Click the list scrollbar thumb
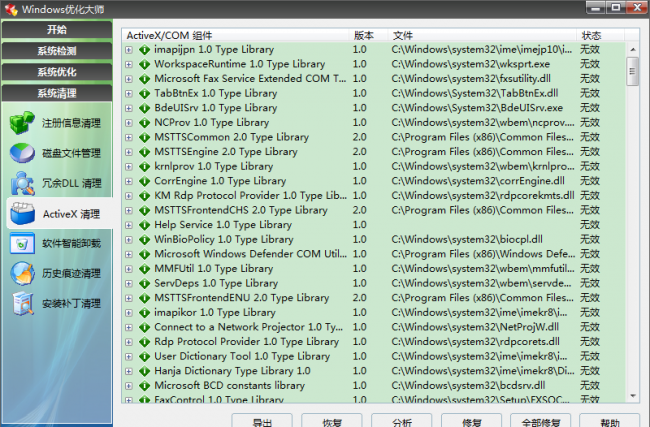This screenshot has height=427, width=650. (633, 71)
